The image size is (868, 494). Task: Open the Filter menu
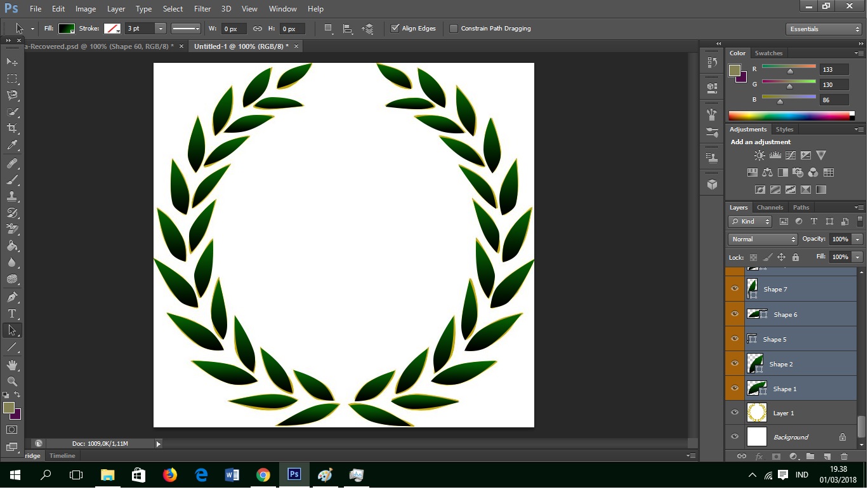202,9
